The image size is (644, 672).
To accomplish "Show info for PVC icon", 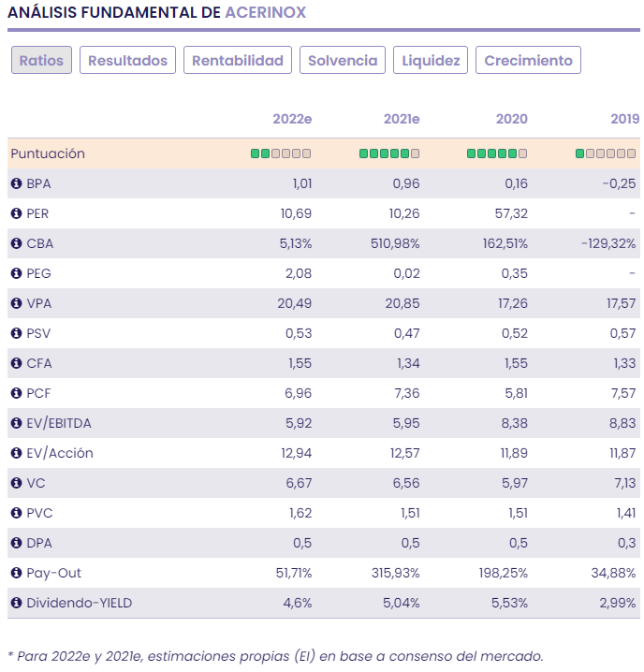I will point(16,514).
